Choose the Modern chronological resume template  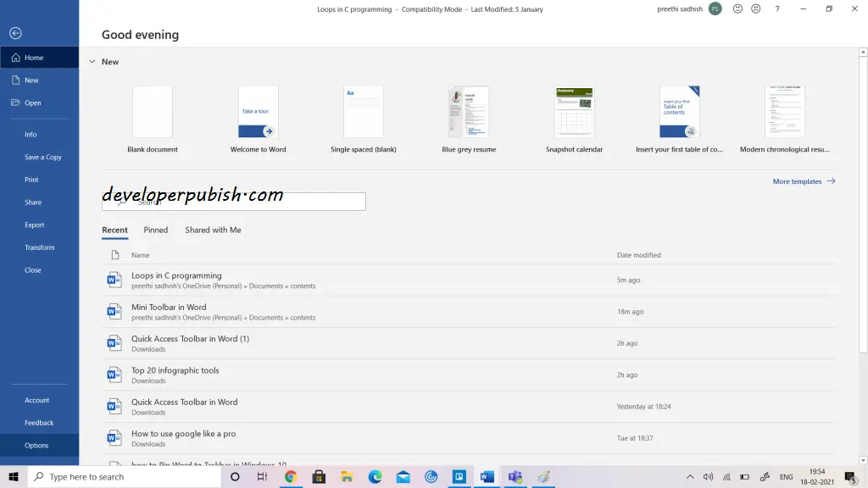pos(785,119)
